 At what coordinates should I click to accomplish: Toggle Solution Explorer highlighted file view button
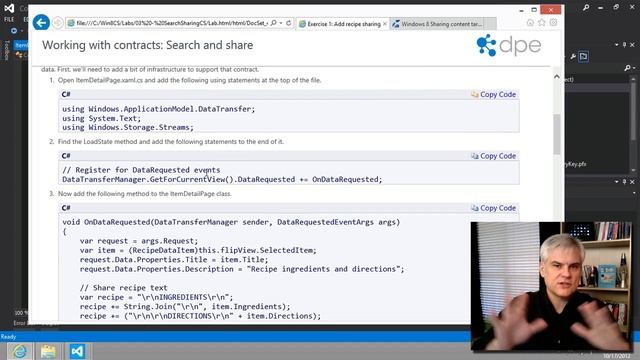(584, 57)
